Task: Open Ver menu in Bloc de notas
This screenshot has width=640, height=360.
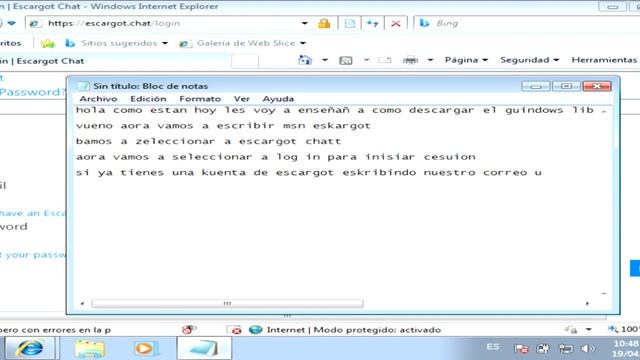Action: (x=242, y=99)
